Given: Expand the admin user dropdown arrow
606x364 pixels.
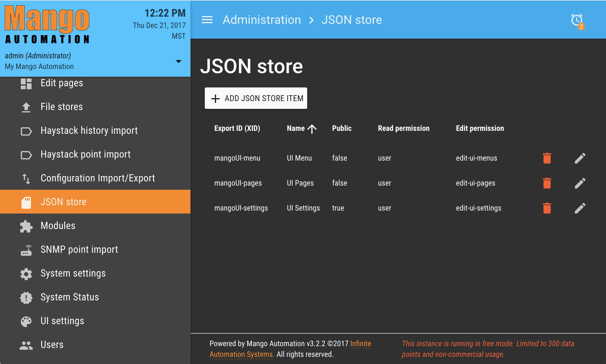Looking at the screenshot, I should [x=178, y=61].
